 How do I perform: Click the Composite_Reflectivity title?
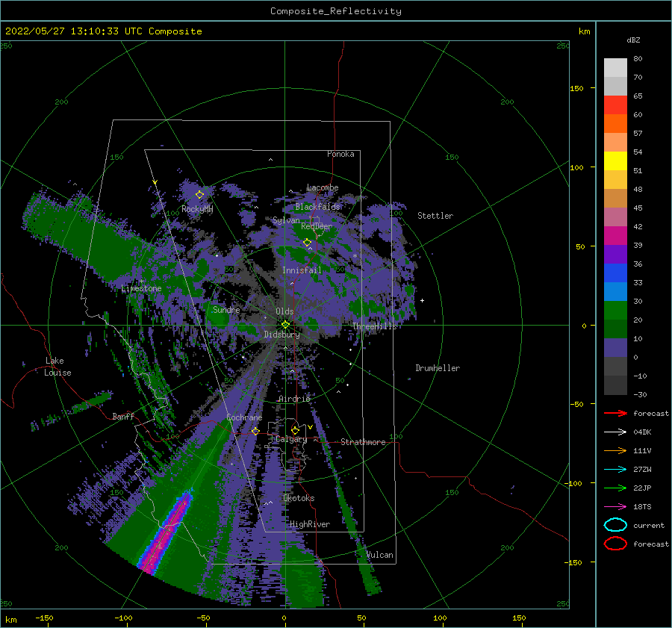coord(335,11)
